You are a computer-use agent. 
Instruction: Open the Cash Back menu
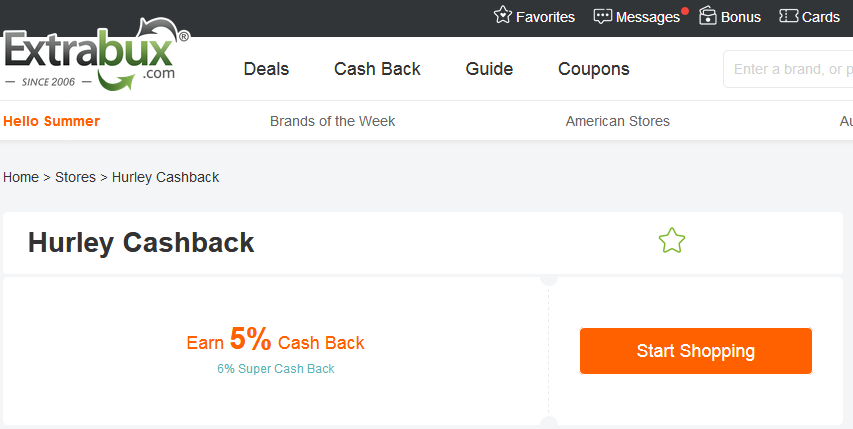click(377, 69)
